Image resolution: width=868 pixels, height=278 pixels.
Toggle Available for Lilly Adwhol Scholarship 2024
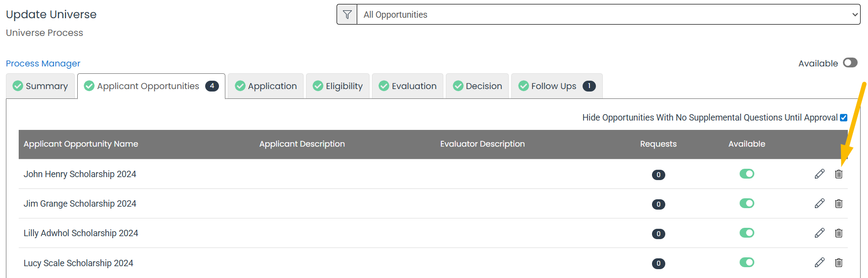coord(747,233)
